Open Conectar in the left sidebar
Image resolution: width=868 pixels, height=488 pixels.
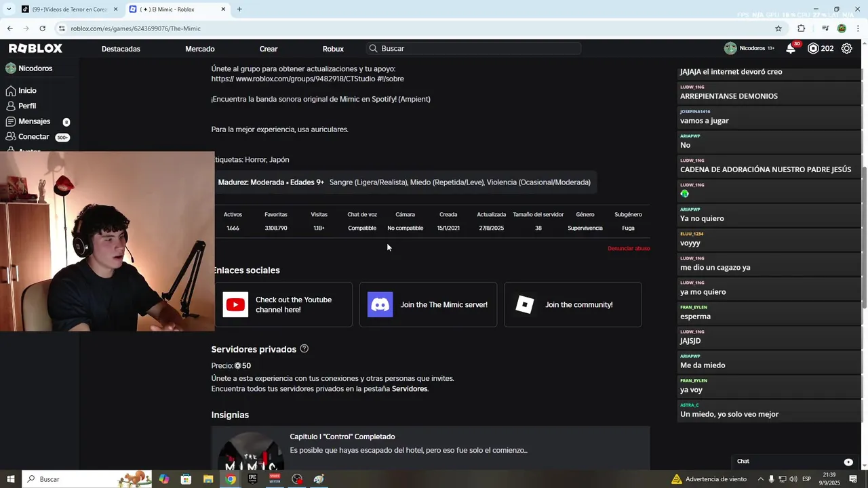coord(27,137)
